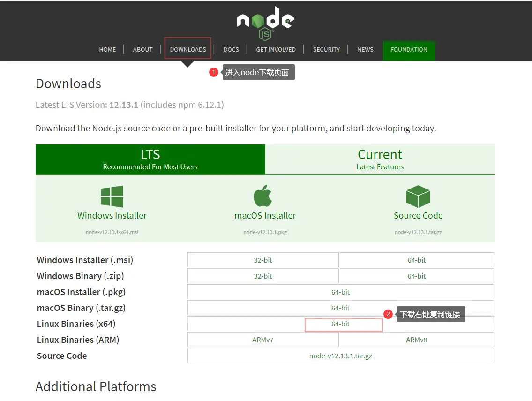This screenshot has height=401, width=532.
Task: Click the Downloads page heading
Action: click(68, 84)
